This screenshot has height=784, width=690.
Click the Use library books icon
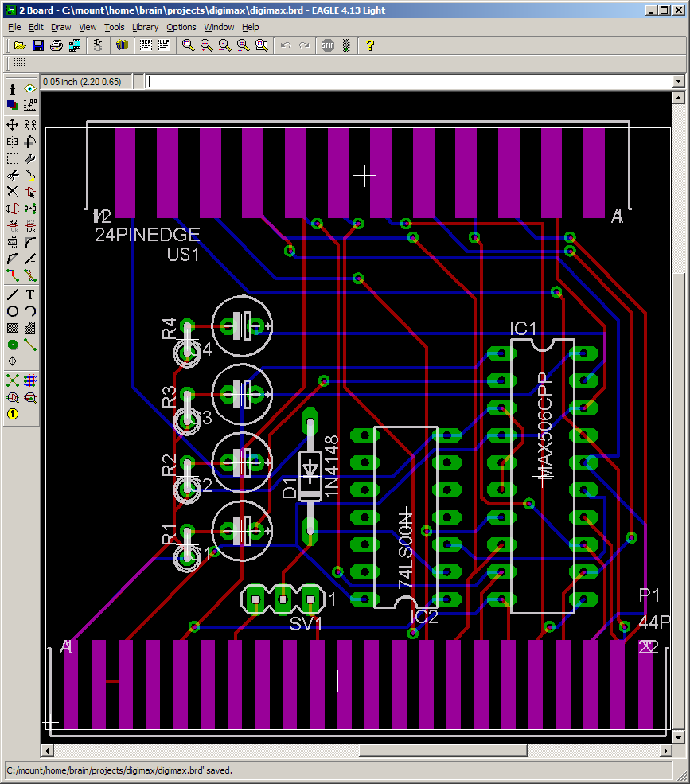(122, 45)
